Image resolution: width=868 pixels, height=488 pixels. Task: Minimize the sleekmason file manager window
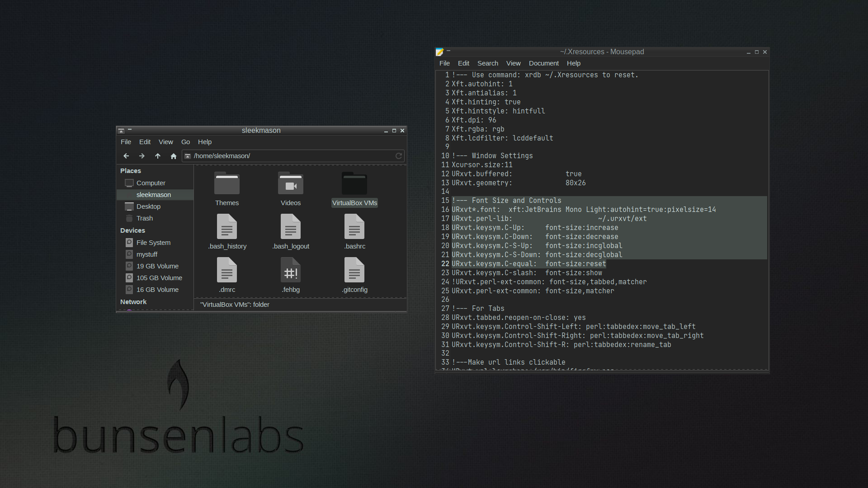pyautogui.click(x=386, y=131)
